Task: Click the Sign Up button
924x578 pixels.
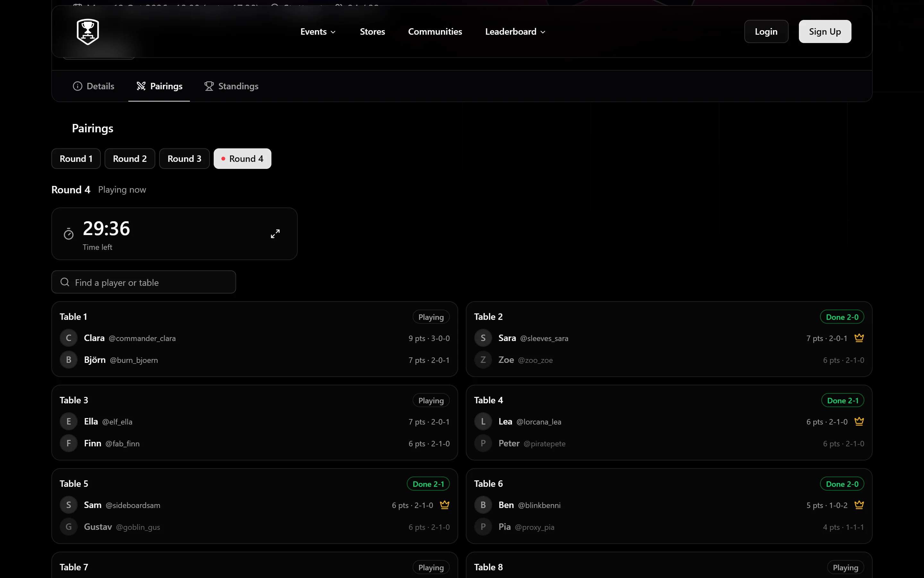Action: pos(825,32)
